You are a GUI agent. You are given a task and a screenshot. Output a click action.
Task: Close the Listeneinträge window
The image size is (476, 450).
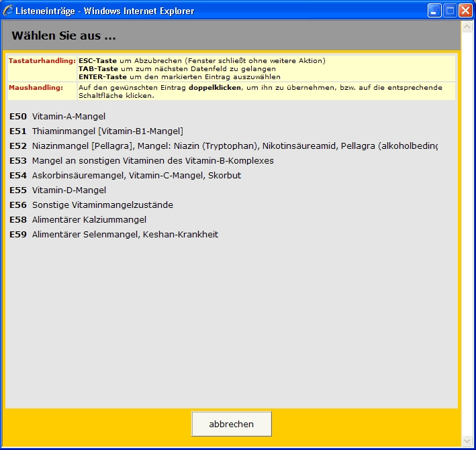click(x=465, y=11)
